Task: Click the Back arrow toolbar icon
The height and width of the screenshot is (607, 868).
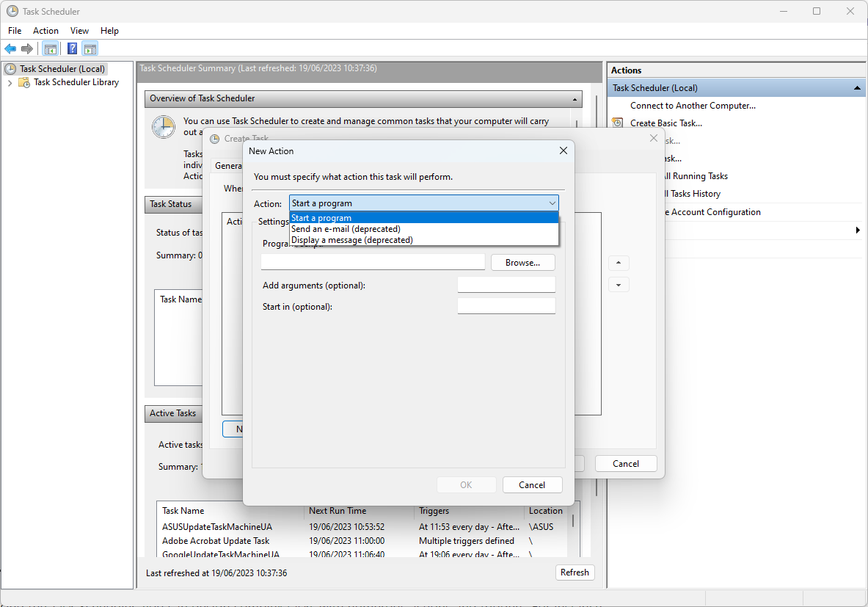Action: pyautogui.click(x=10, y=49)
